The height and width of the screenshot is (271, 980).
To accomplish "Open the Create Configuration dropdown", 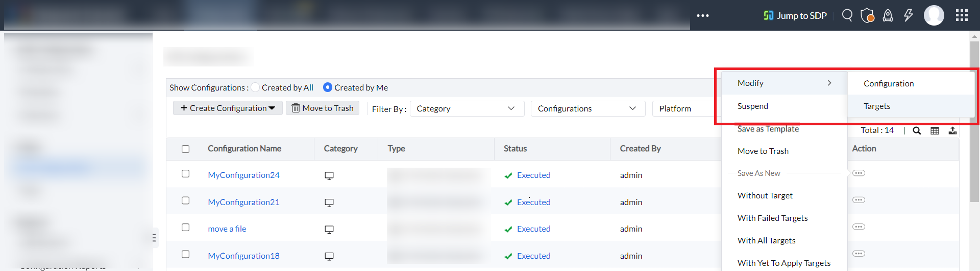I will [x=228, y=108].
